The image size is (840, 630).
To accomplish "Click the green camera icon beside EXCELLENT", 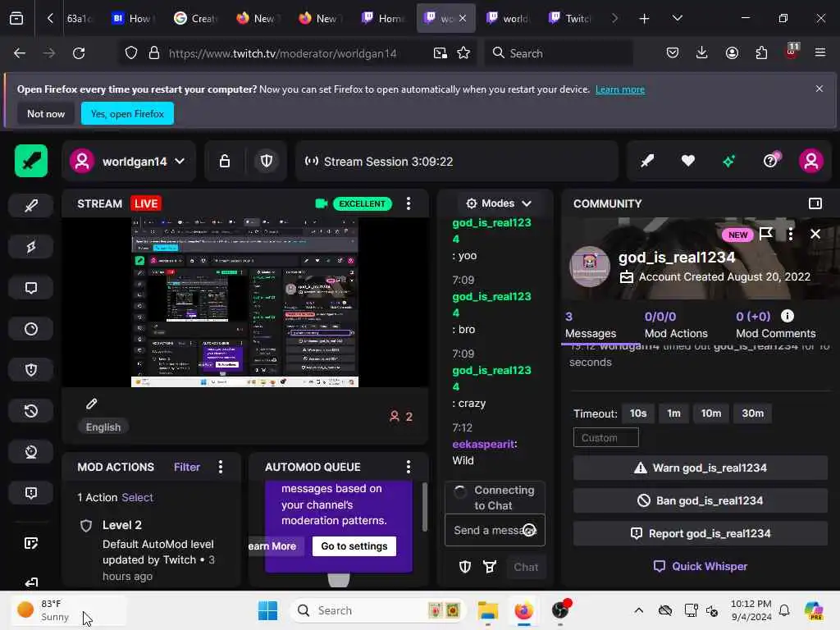I will (x=322, y=203).
